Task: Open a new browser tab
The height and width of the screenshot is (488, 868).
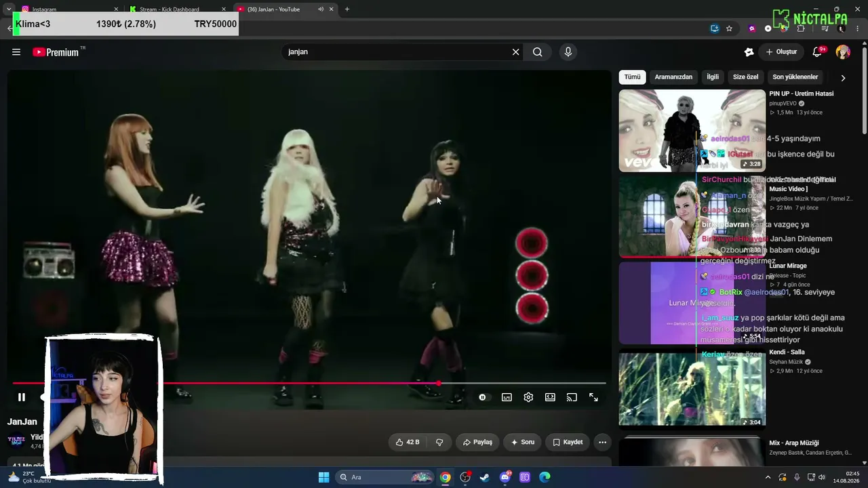Action: [x=347, y=9]
